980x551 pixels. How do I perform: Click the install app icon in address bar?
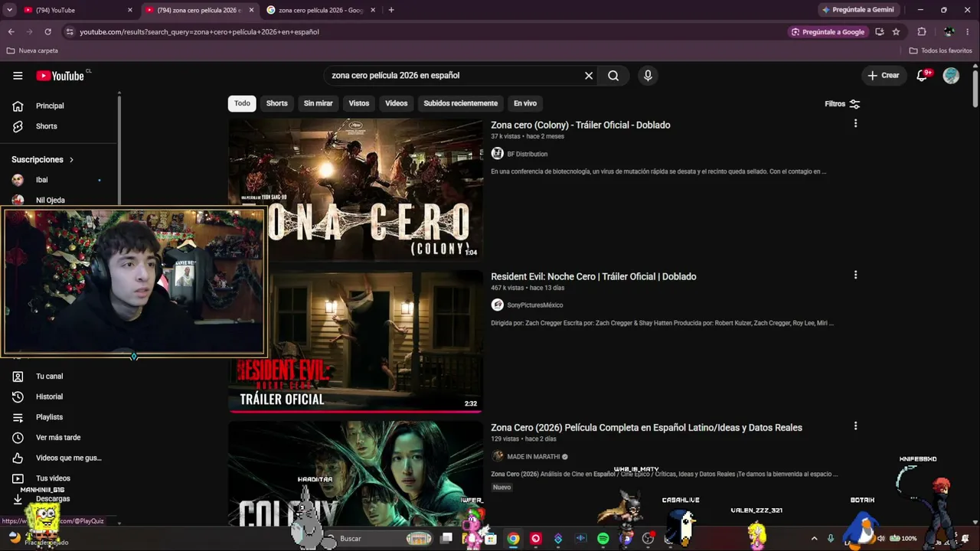[880, 31]
